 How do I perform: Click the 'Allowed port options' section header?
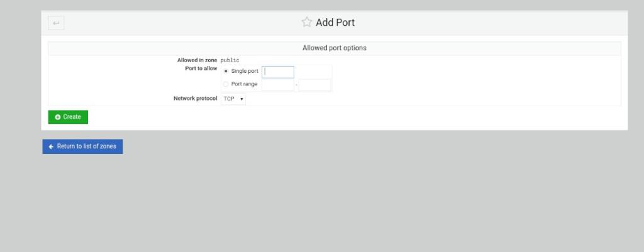click(334, 48)
